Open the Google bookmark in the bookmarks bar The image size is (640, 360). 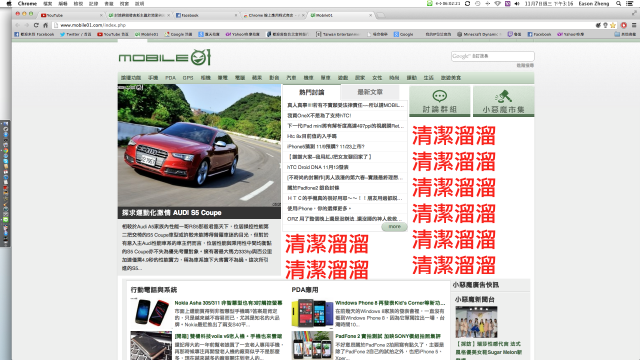coord(403,34)
